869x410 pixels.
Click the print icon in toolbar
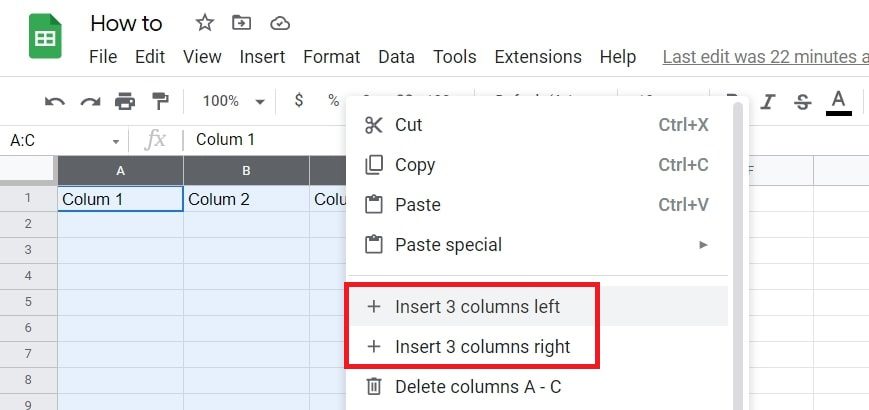(125, 101)
